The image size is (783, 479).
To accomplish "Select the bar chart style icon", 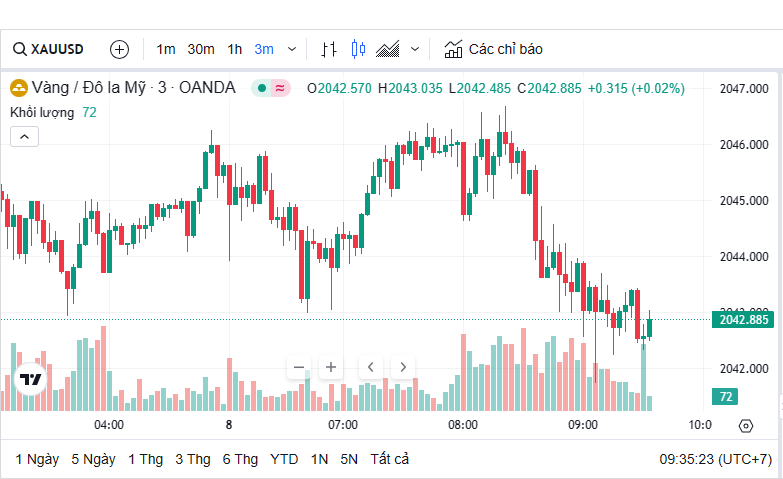I will (x=329, y=49).
